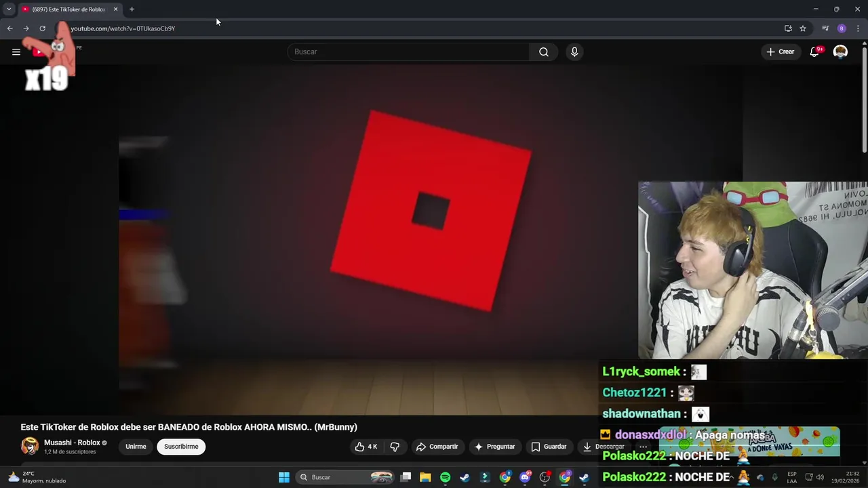Open the weather widget on taskbar

(37, 477)
